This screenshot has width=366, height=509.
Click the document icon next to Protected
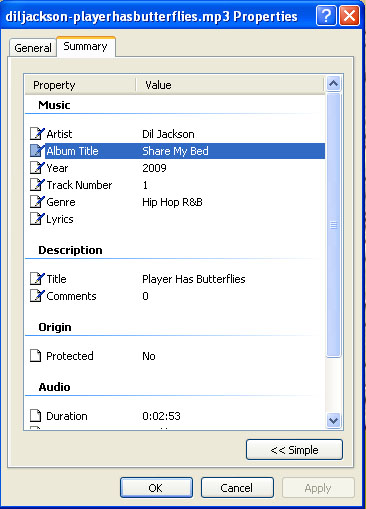(36, 356)
